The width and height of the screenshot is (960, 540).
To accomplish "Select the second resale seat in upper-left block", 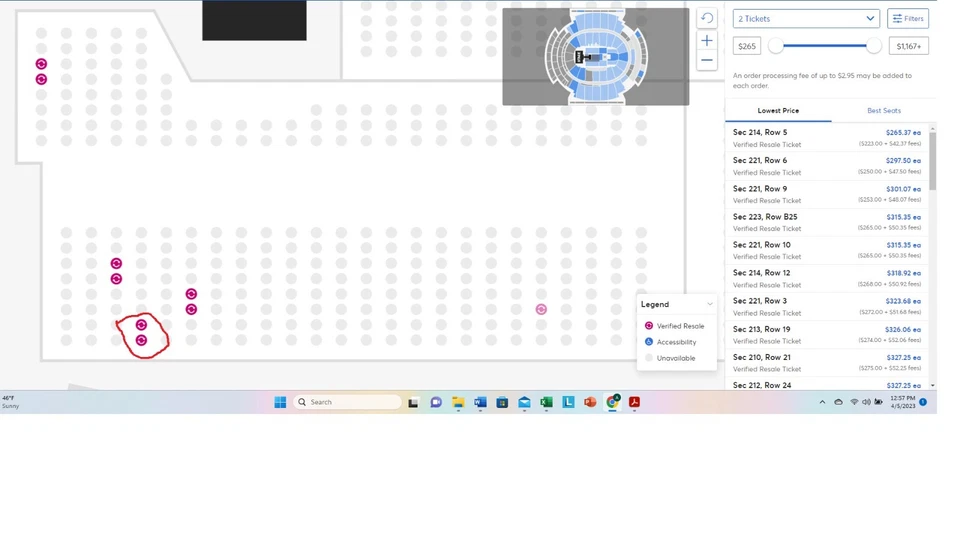I will point(41,79).
